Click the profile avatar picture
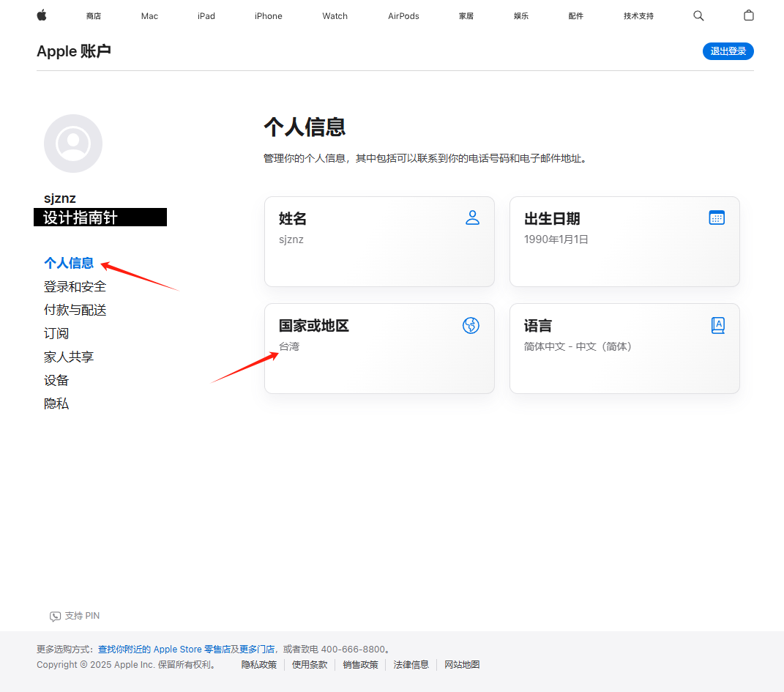 73,144
